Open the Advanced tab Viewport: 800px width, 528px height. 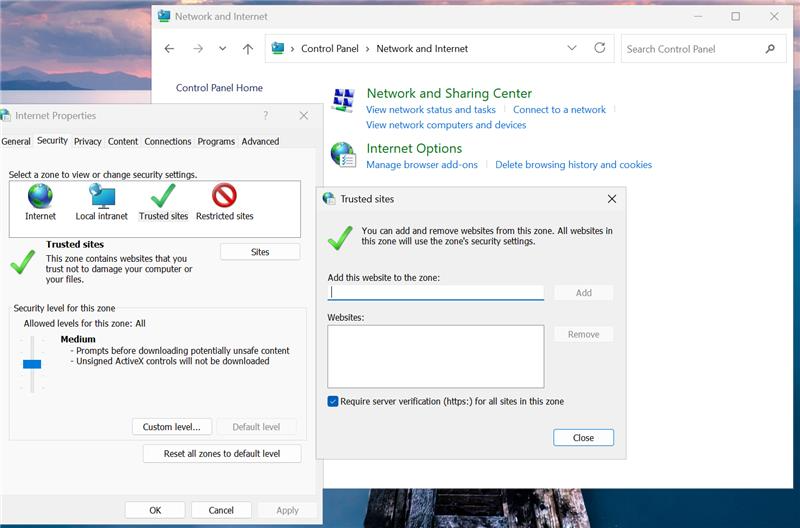260,141
